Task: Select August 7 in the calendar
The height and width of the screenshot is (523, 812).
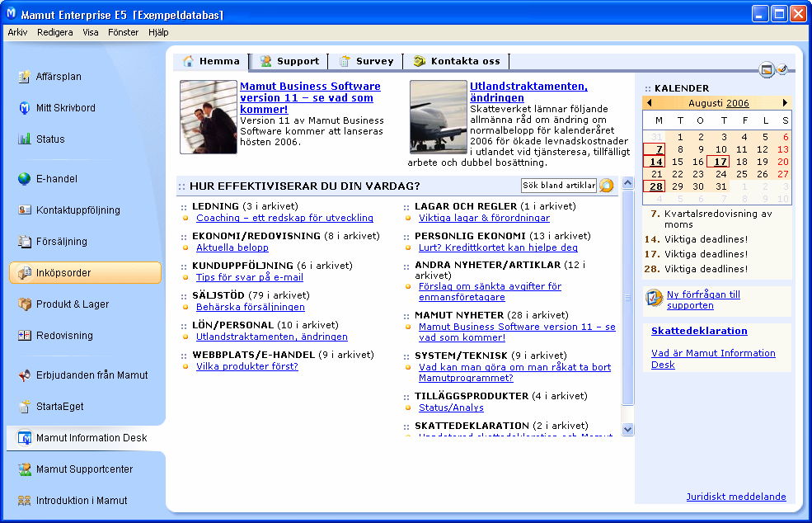Action: 654,149
